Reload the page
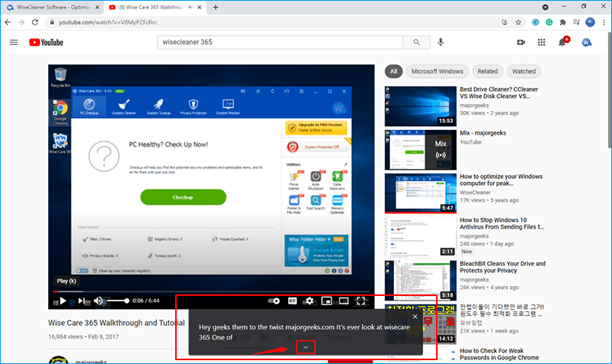Viewport: 612px width, 364px height. pos(35,22)
